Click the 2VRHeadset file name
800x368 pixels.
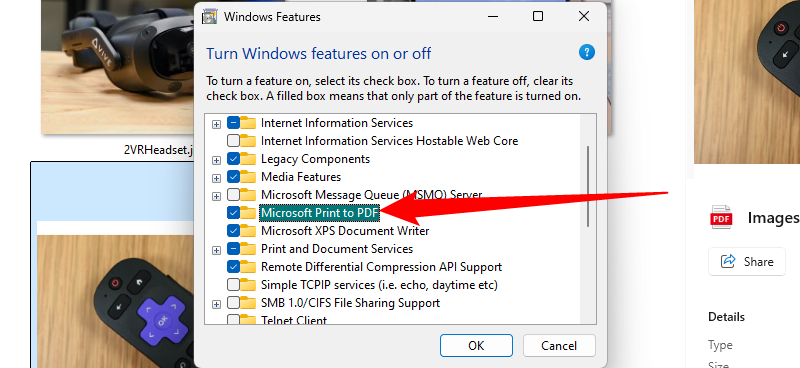tap(159, 150)
